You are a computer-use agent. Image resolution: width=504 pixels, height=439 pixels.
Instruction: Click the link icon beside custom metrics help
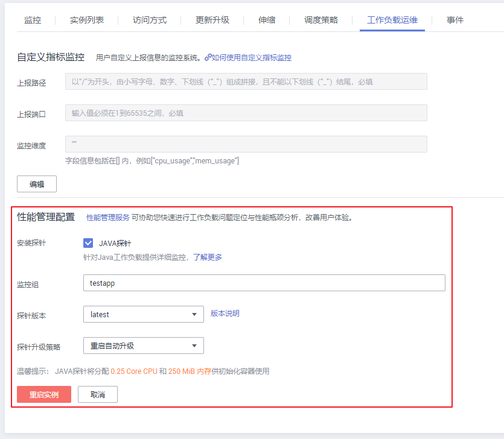pos(208,58)
